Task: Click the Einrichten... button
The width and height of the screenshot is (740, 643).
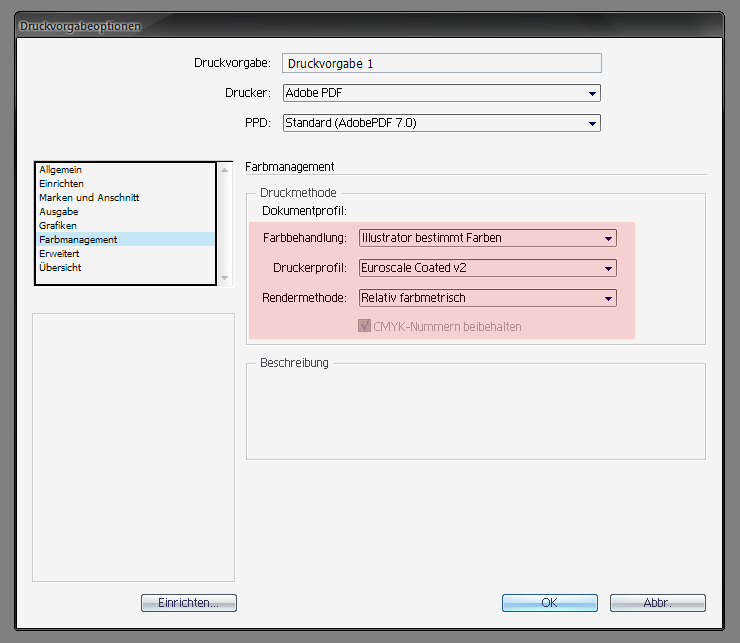Action: coord(189,603)
